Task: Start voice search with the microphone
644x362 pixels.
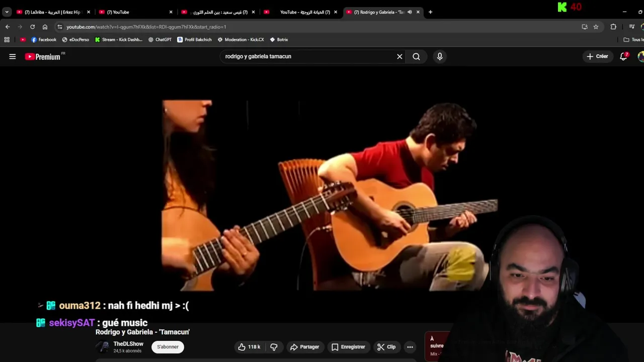Action: [x=440, y=56]
